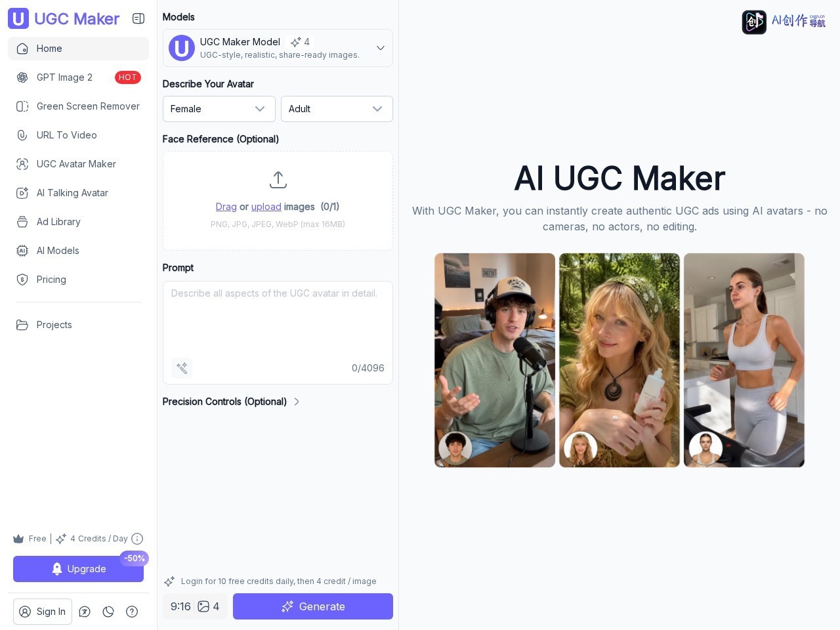
Task: Click the Green Screen Remover icon
Action: (22, 106)
